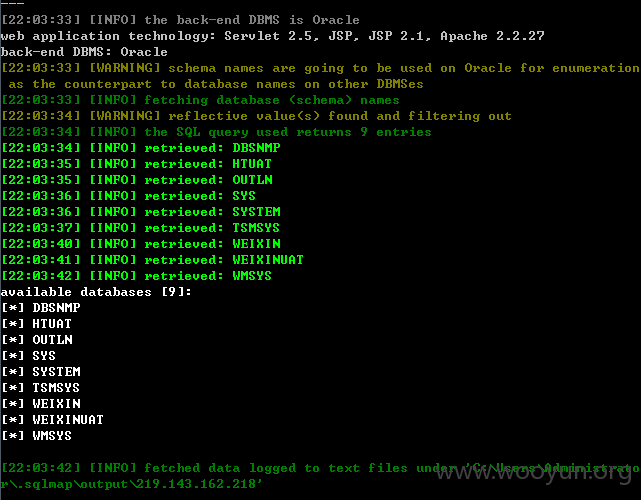Click the 'fetched data logged to text files' line
The height and width of the screenshot is (500, 641).
click(x=320, y=468)
